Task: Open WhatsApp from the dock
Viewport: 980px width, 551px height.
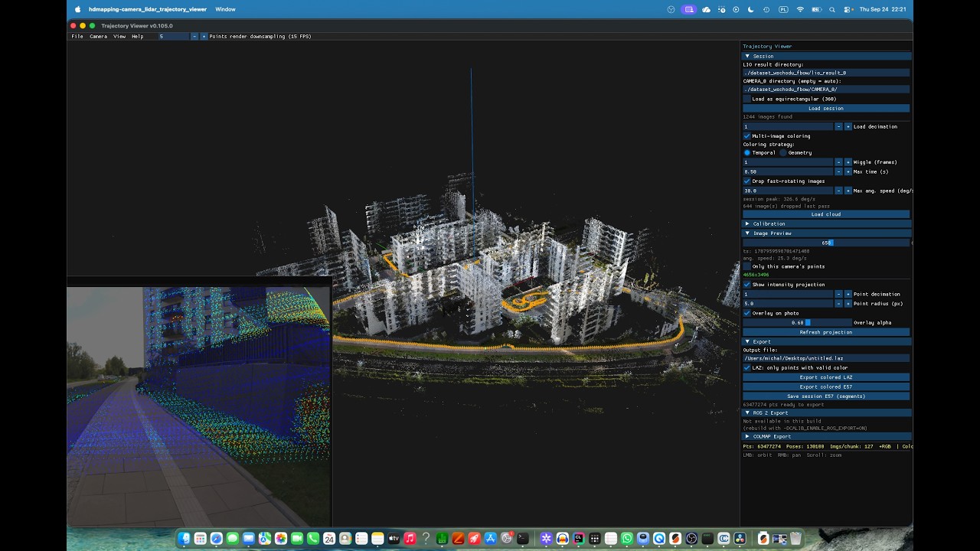Action: [627, 539]
